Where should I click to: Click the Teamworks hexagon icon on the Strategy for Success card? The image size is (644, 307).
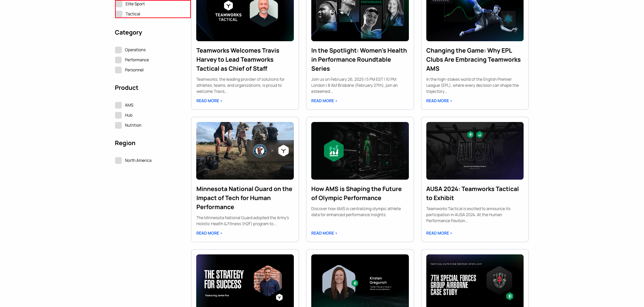pyautogui.click(x=279, y=297)
